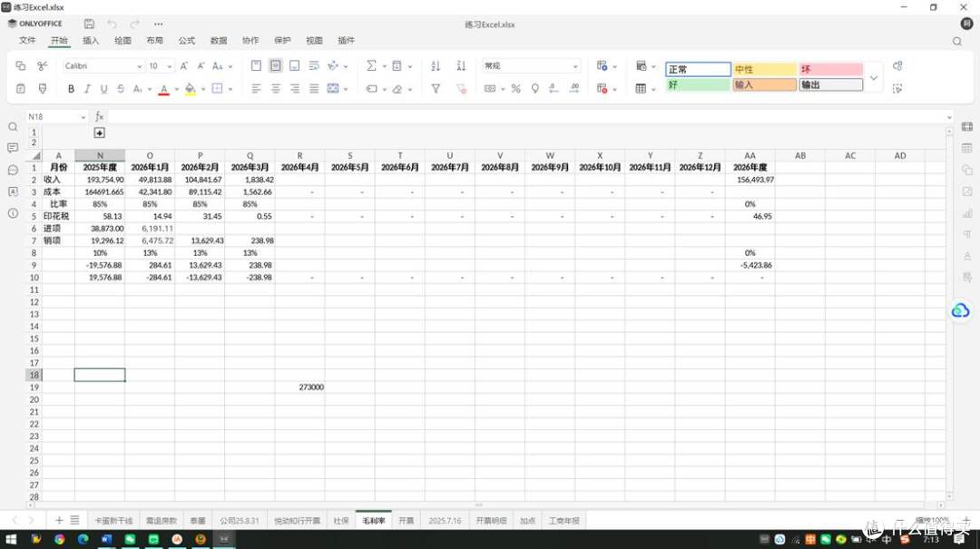This screenshot has height=549, width=980.
Task: Justify text alignment
Action: (x=314, y=89)
